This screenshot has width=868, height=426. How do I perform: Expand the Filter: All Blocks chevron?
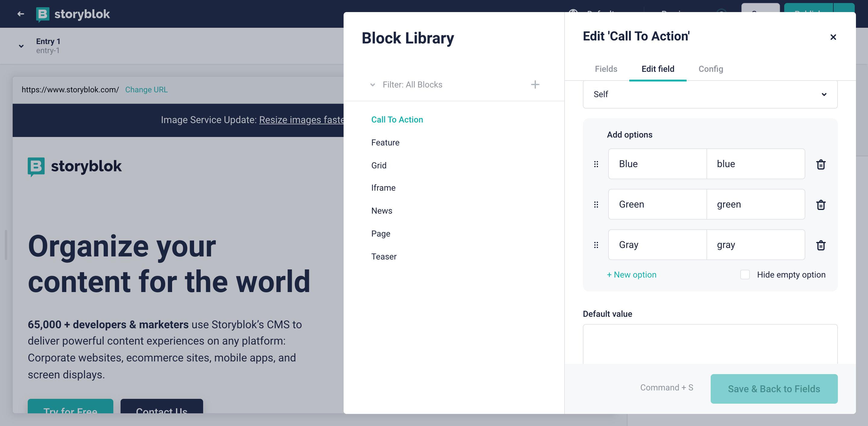point(372,85)
